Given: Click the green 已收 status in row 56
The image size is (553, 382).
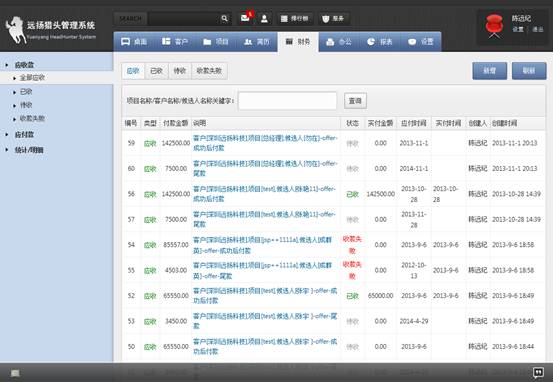Looking at the screenshot, I should tap(352, 194).
